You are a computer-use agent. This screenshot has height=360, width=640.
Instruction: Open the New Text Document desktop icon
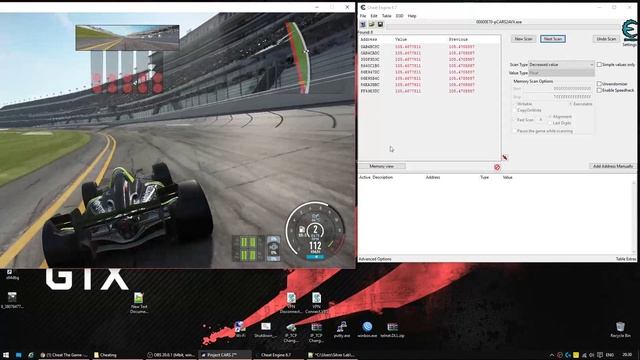click(x=139, y=302)
